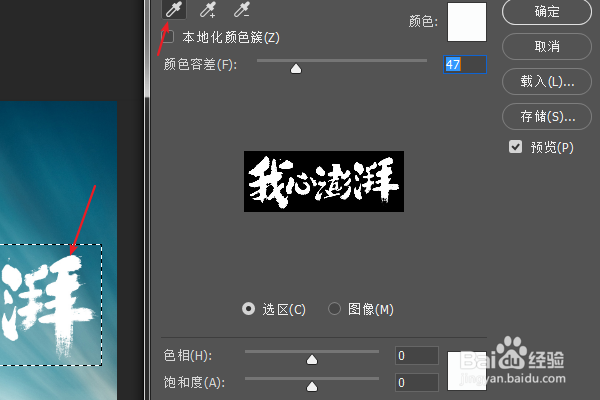
Task: Select the subtract-from-sample eyedropper tool
Action: (x=242, y=9)
